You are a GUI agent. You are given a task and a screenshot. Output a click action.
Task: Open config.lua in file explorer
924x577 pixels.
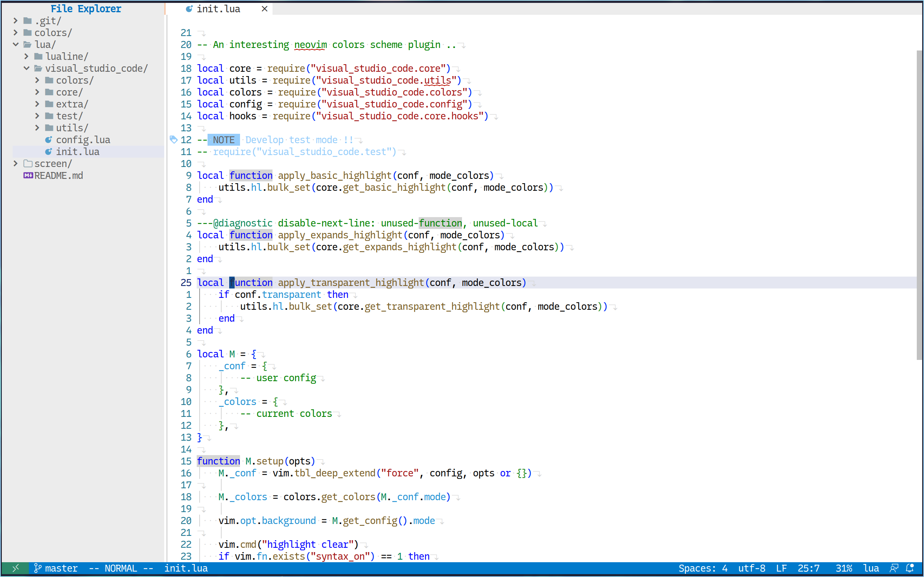[83, 140]
